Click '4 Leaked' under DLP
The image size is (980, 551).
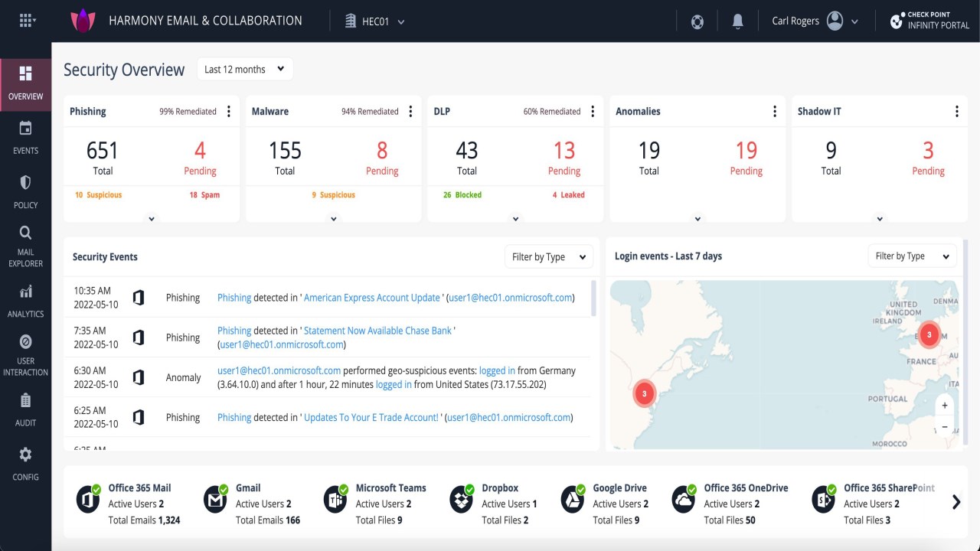pyautogui.click(x=568, y=195)
